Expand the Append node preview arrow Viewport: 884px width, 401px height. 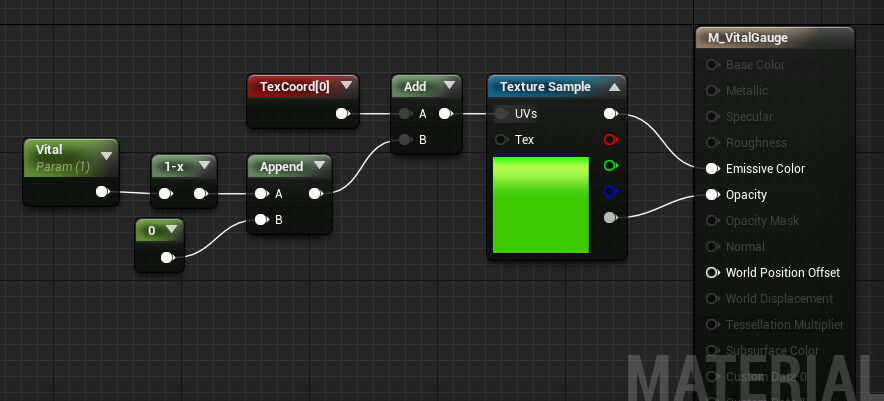pyautogui.click(x=320, y=166)
